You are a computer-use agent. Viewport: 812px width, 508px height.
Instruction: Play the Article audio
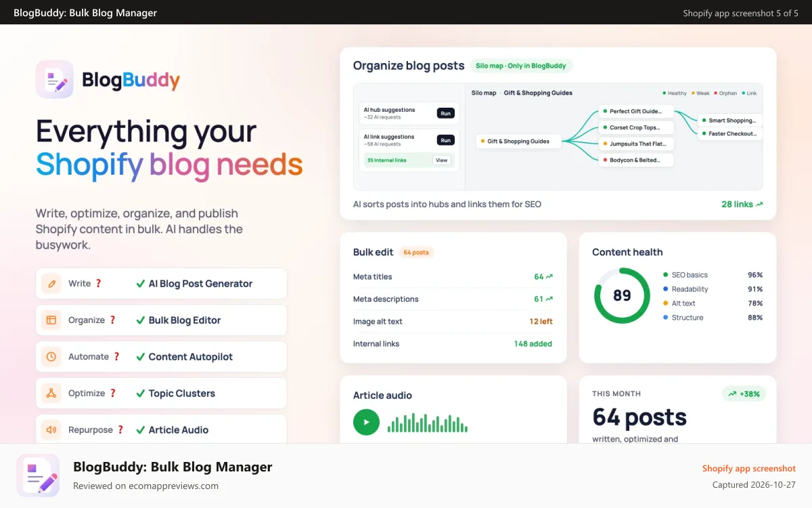(x=366, y=422)
